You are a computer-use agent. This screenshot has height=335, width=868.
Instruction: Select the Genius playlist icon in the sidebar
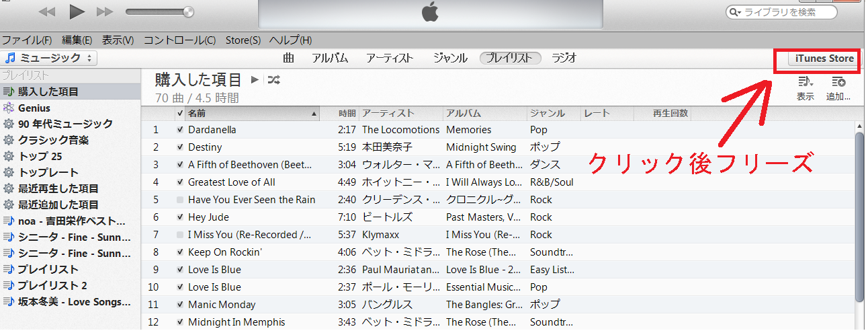[x=8, y=108]
